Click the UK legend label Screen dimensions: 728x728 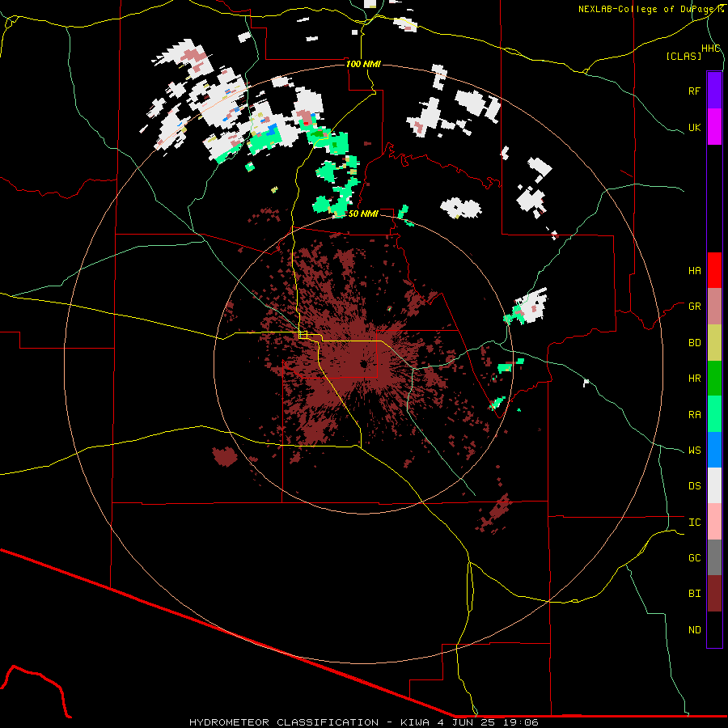[x=694, y=127]
